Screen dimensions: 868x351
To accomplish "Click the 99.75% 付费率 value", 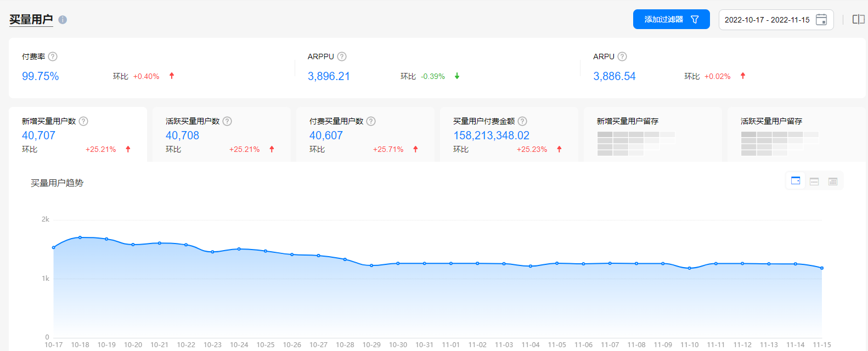I will click(x=41, y=76).
